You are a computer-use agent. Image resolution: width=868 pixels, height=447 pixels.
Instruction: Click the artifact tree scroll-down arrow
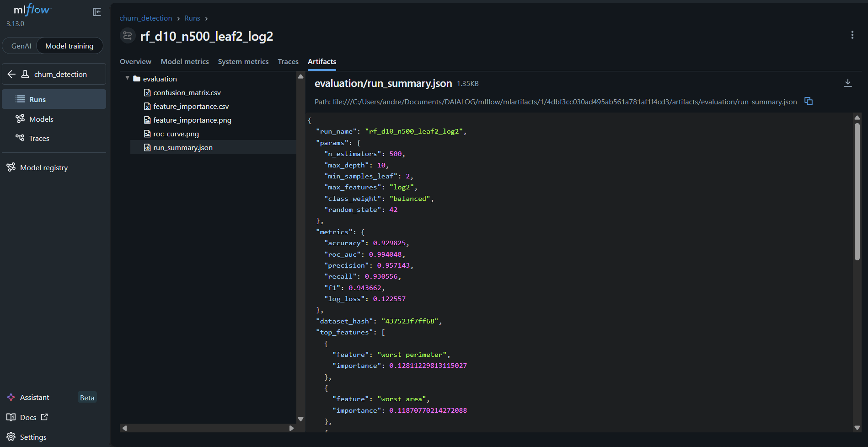point(300,419)
